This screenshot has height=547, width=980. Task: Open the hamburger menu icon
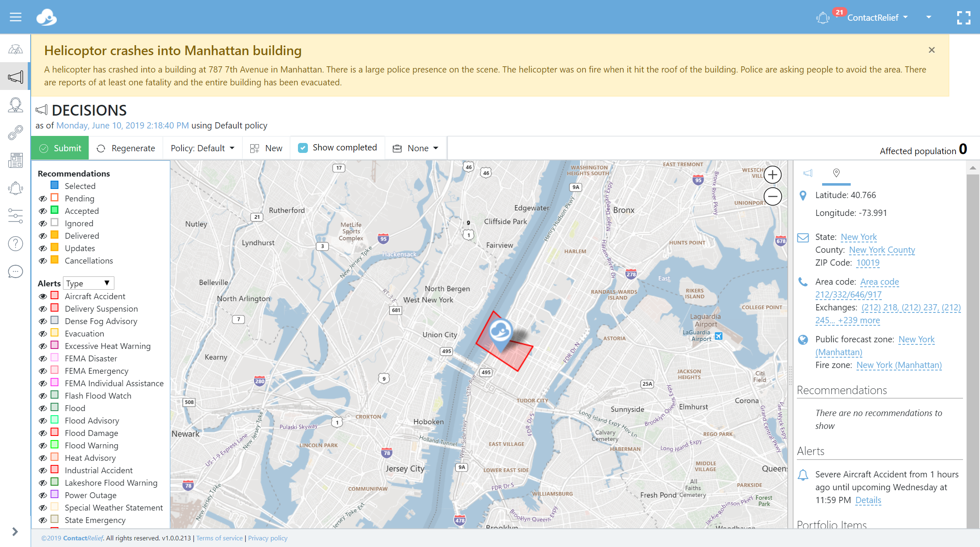coord(16,17)
